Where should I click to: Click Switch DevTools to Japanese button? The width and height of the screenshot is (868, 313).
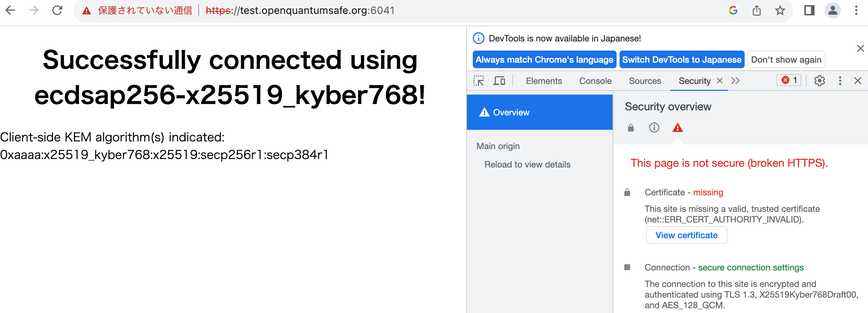click(682, 59)
